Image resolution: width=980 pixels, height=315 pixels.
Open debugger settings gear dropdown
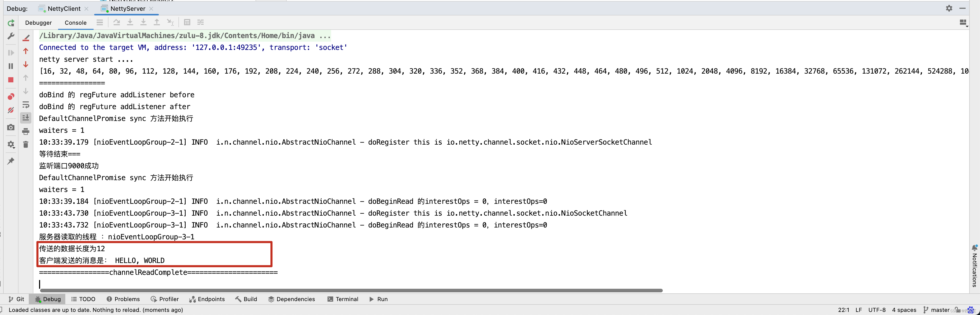pos(11,145)
